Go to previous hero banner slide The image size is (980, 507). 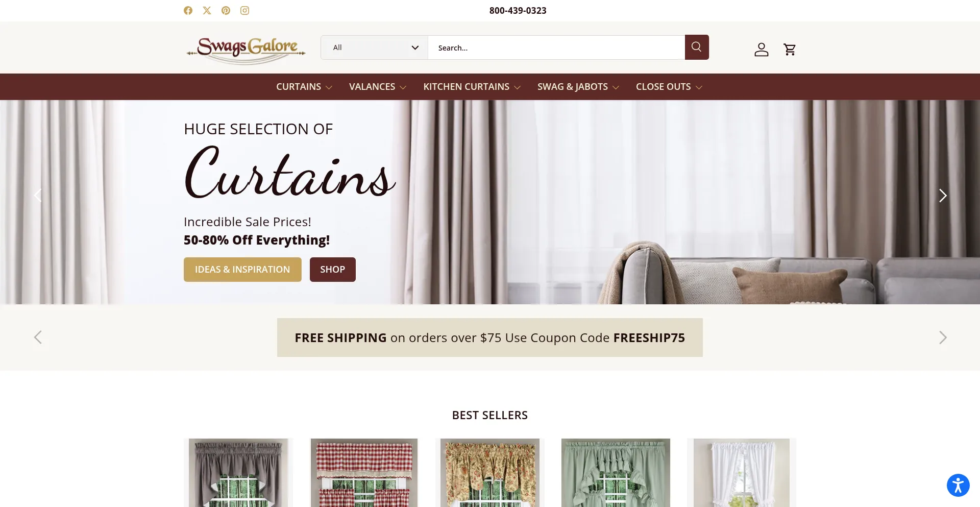pos(38,195)
